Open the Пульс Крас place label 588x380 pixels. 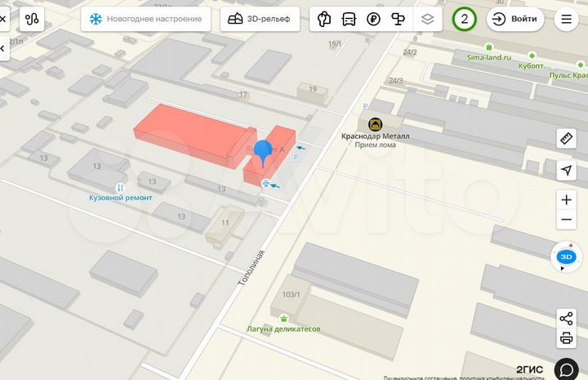coord(568,75)
